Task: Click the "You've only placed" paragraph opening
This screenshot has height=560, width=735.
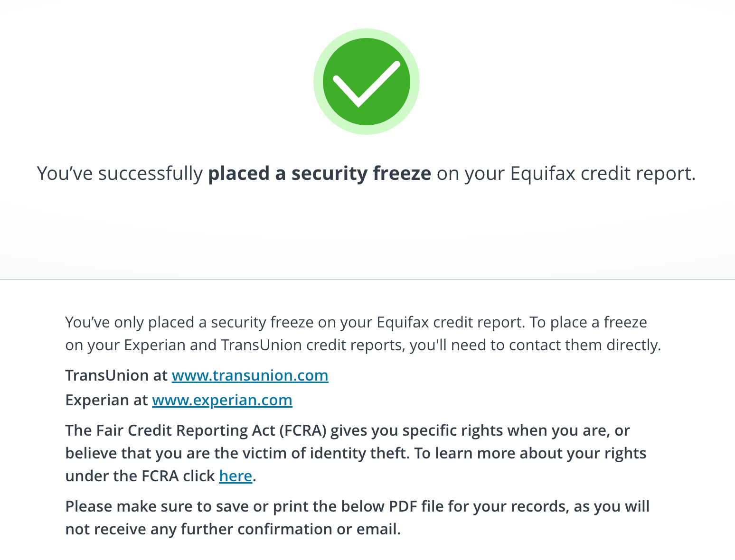Action: [128, 322]
